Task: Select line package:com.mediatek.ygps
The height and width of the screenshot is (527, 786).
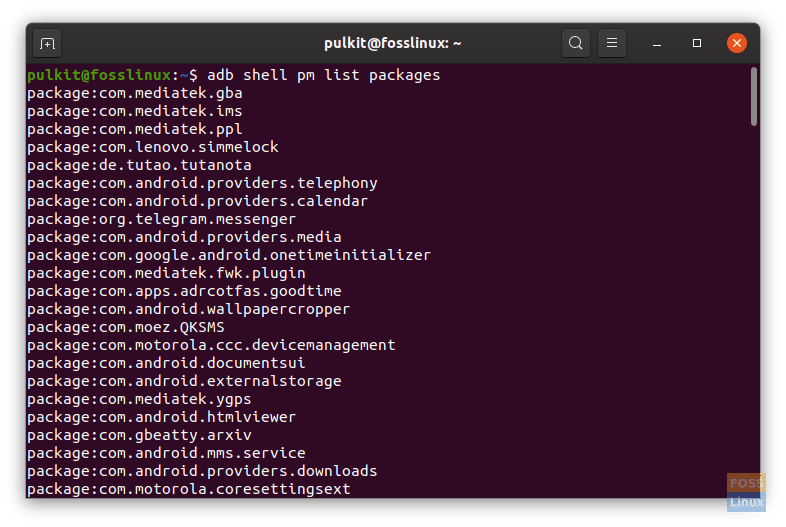Action: (x=139, y=399)
